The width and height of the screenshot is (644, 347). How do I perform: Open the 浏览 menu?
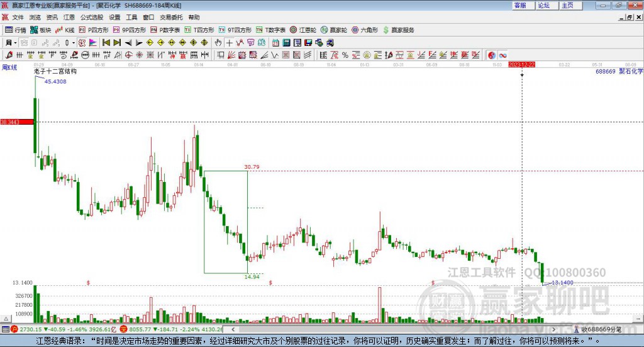[x=35, y=17]
